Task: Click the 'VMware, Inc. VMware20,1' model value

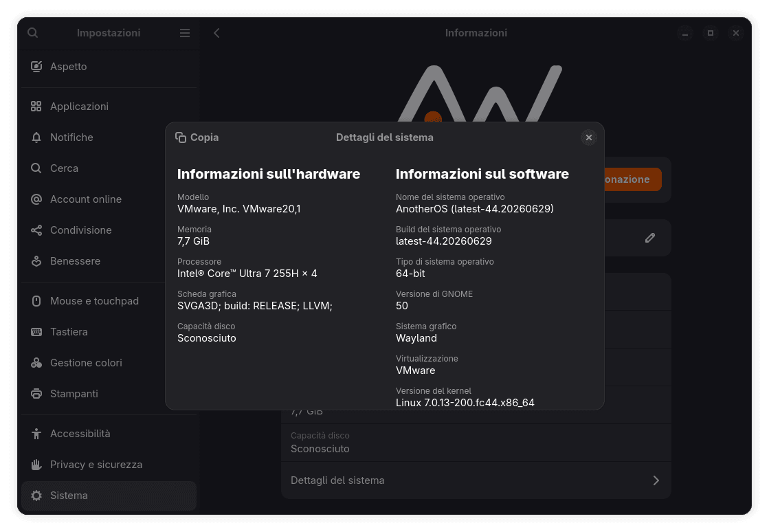Action: 239,209
